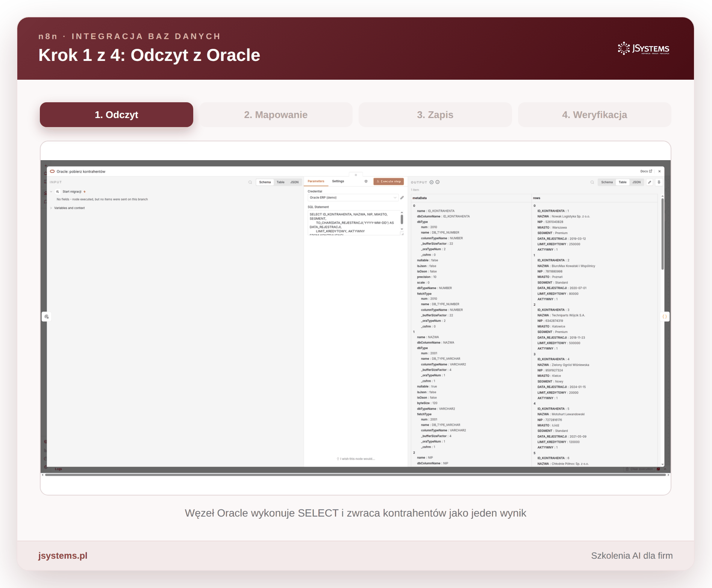Switch INPUT view to Table

tap(280, 182)
